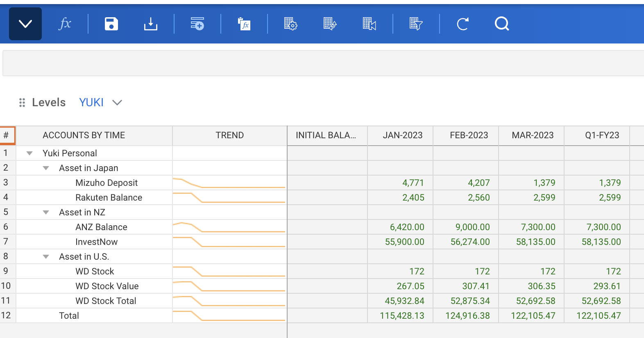The width and height of the screenshot is (644, 338).
Task: Open search with the magnifier icon
Action: (x=502, y=24)
